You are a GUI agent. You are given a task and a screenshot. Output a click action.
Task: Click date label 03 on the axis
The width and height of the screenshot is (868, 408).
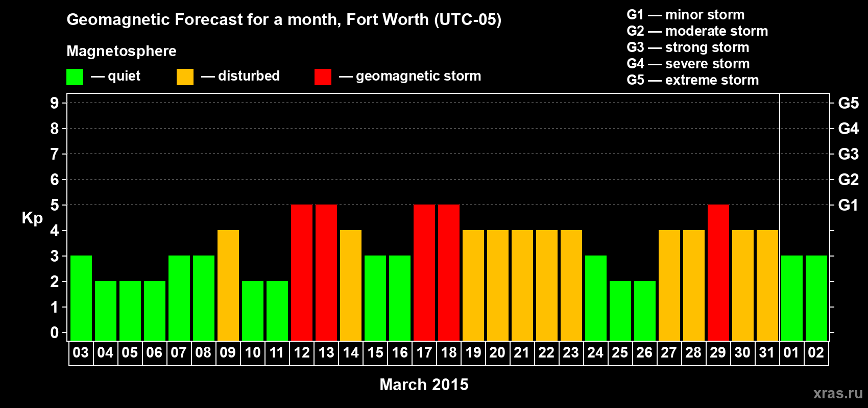[x=81, y=352]
